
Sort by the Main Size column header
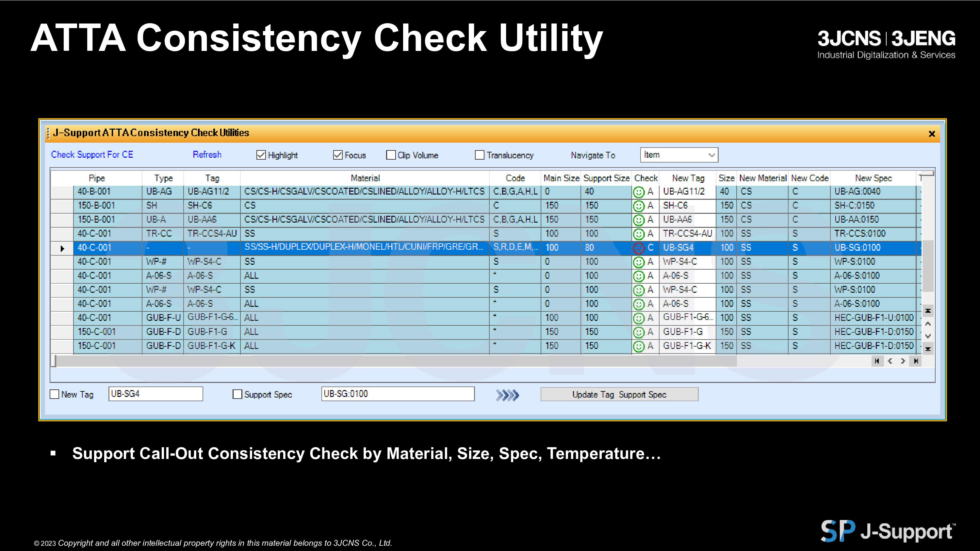[x=561, y=178]
